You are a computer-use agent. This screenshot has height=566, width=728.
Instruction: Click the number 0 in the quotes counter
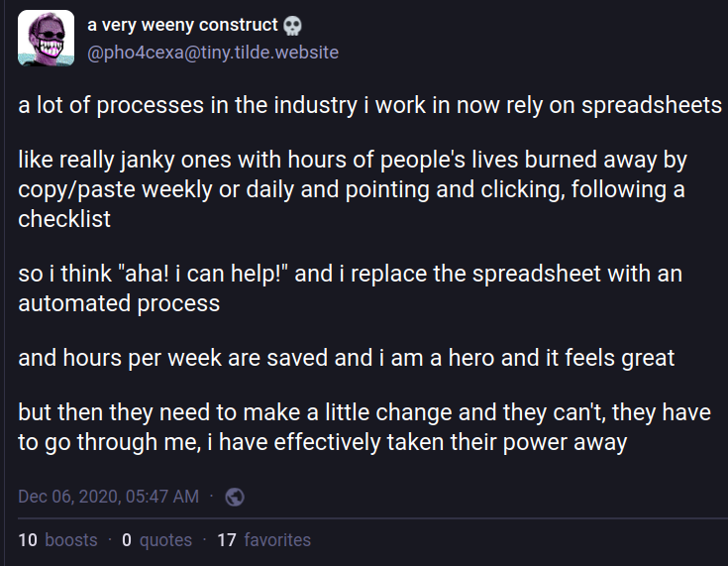127,540
